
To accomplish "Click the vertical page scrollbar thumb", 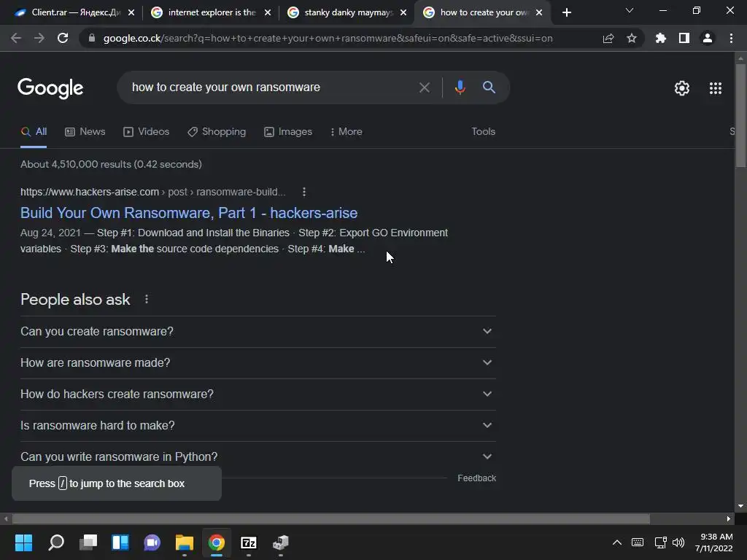I will coord(740,115).
